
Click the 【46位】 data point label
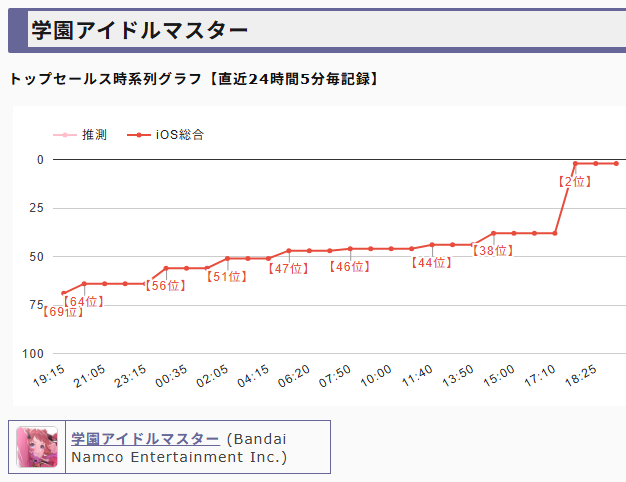pos(350,267)
